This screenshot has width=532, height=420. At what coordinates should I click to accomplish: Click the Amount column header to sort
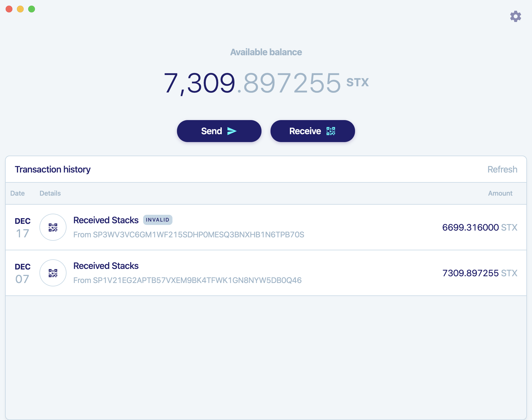pos(500,193)
